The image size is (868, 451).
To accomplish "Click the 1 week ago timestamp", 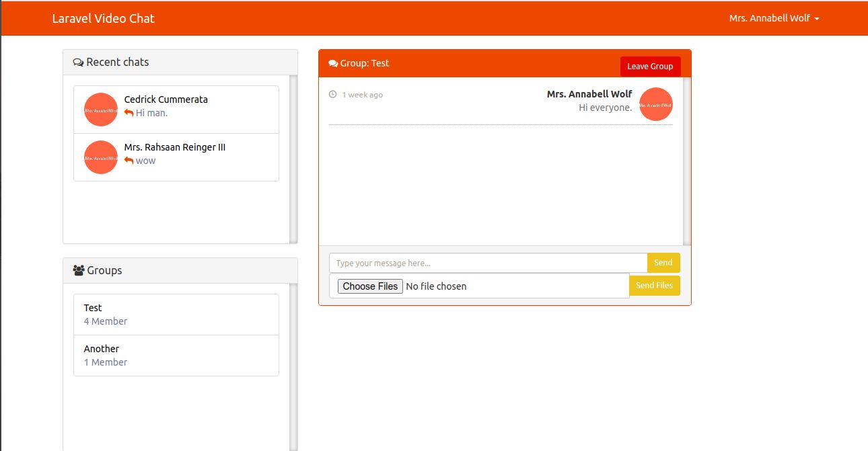I will [x=362, y=95].
